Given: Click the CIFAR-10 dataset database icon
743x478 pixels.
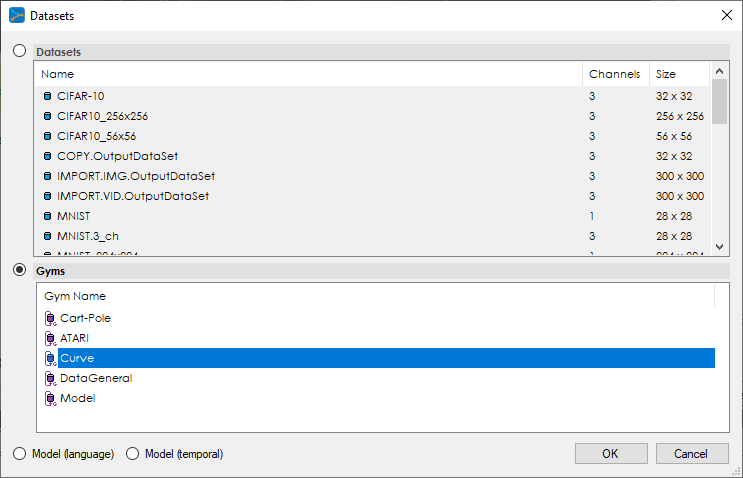Looking at the screenshot, I should [x=47, y=96].
